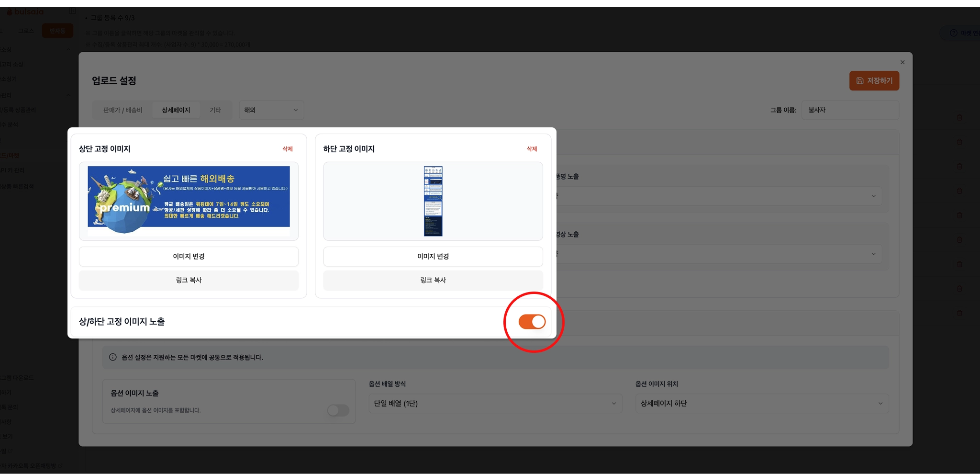
Task: Select the 그로스 tab in the sidebar
Action: tap(26, 31)
